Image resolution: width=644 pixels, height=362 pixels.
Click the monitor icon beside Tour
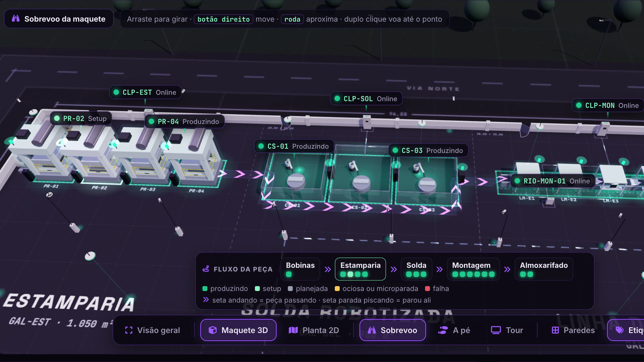[496, 330]
